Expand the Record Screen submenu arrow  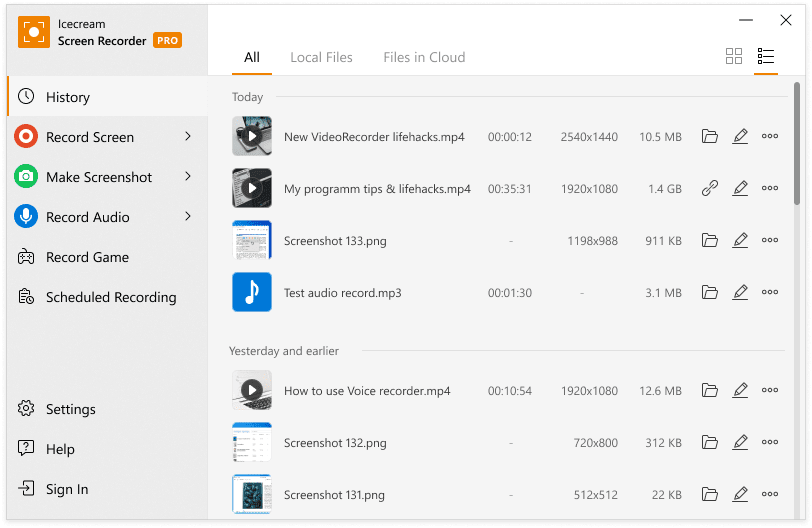pos(188,136)
